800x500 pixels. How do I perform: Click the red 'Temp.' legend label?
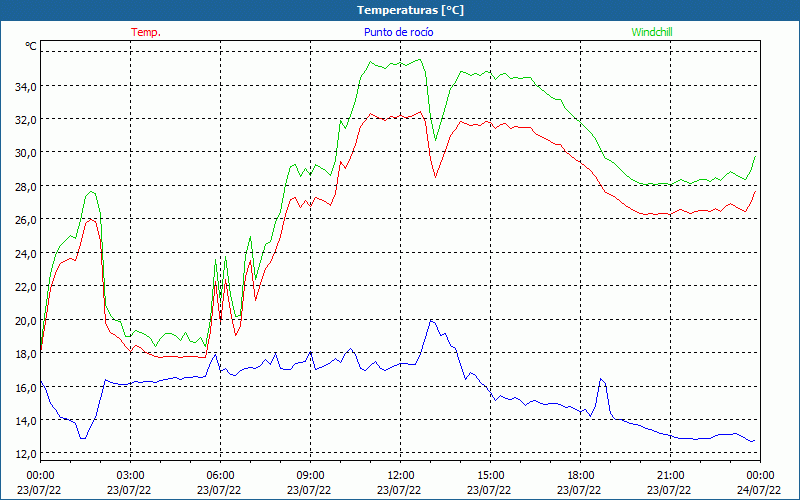pos(146,32)
